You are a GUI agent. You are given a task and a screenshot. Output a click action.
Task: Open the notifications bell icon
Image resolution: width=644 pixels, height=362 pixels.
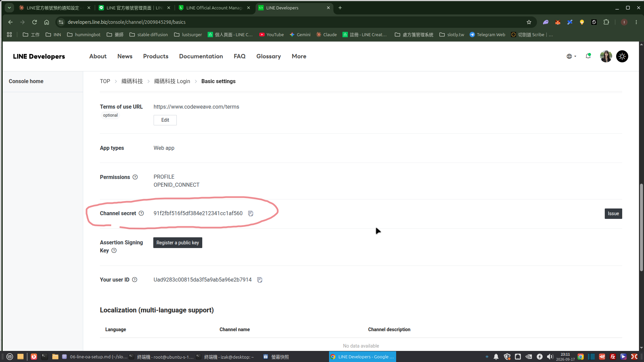(588, 56)
